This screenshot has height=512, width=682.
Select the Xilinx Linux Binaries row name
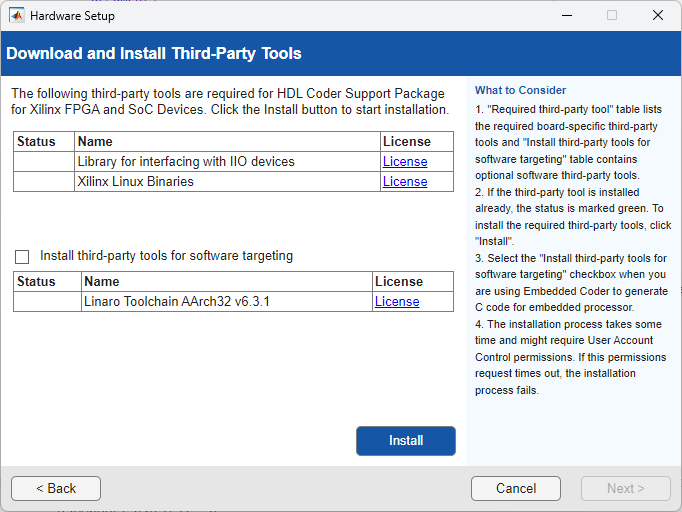pos(135,182)
